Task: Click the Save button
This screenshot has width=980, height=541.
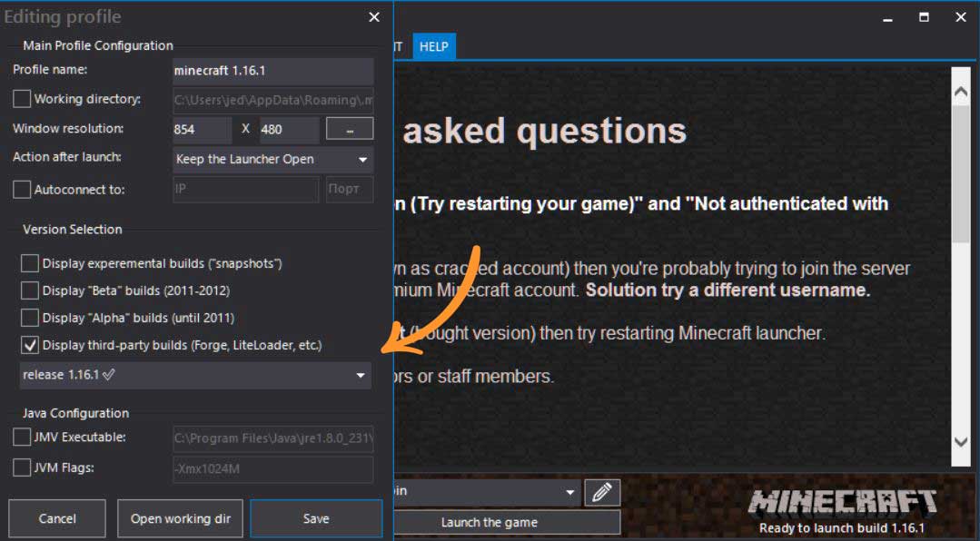Action: click(x=316, y=518)
